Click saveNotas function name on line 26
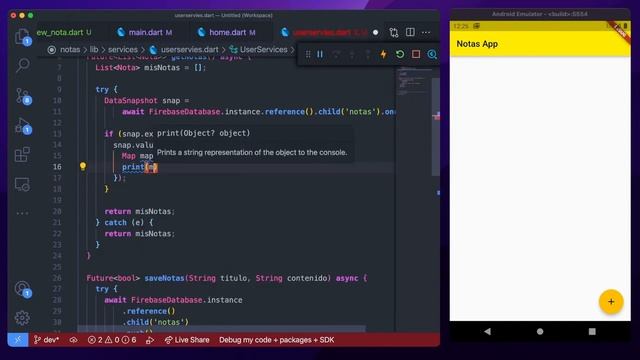This screenshot has height=360, width=640. pyautogui.click(x=164, y=278)
